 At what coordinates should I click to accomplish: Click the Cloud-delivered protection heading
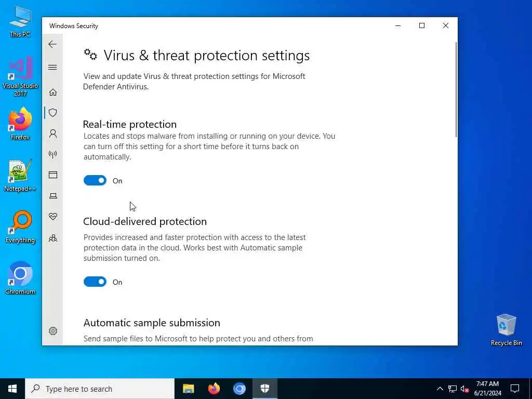point(145,221)
